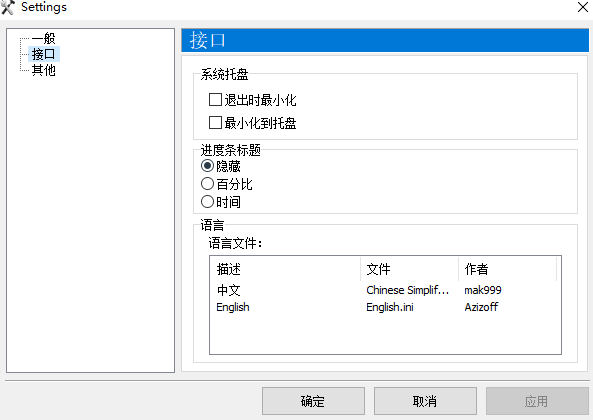593x420 pixels.
Task: Sort by the 描述 column header
Action: click(x=285, y=269)
